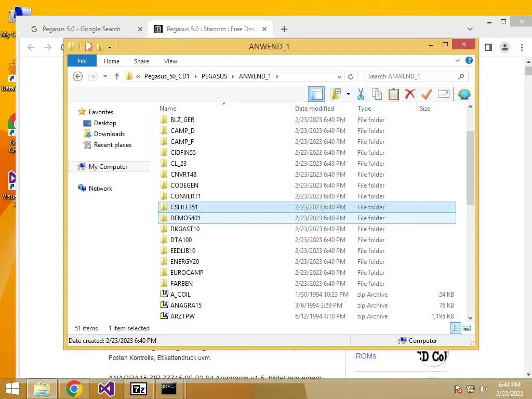Select the ANAGRA15 zip archive

coord(307,305)
